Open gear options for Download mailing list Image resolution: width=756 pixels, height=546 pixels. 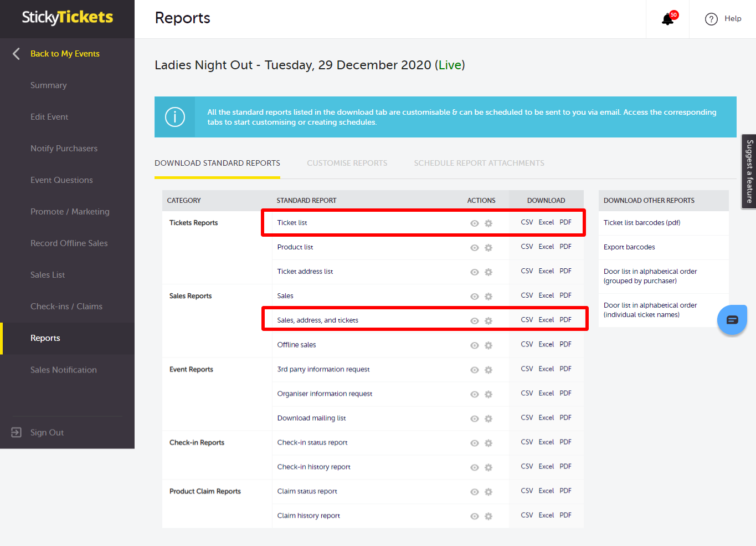coord(488,418)
